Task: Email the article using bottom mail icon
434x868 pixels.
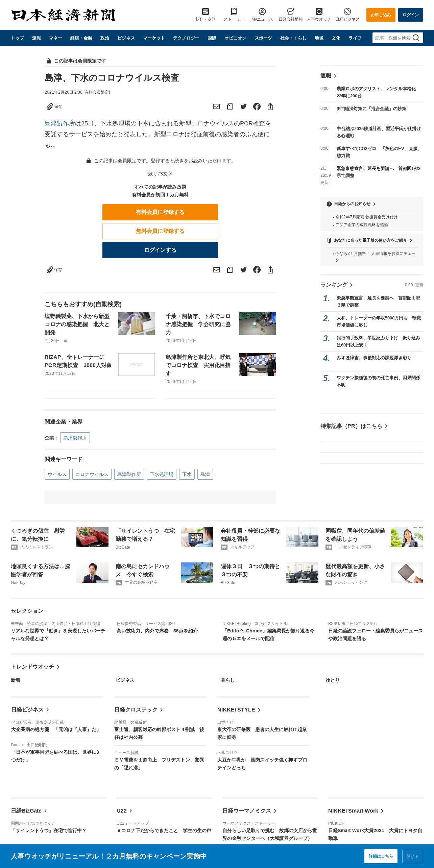Action: pyautogui.click(x=216, y=270)
